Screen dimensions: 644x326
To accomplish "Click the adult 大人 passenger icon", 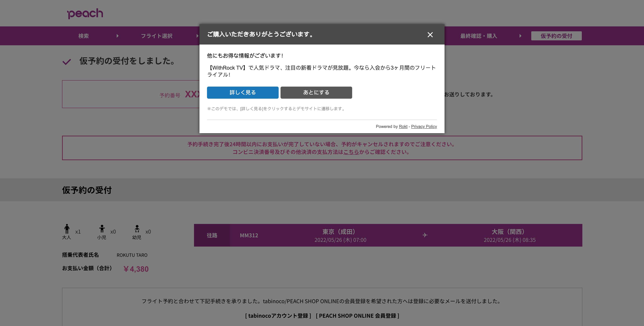I will [x=67, y=229].
